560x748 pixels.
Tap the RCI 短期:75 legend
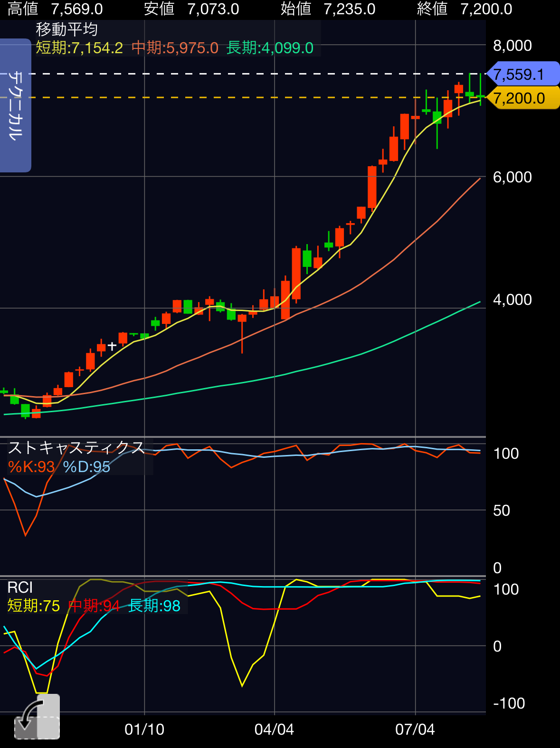(x=34, y=606)
